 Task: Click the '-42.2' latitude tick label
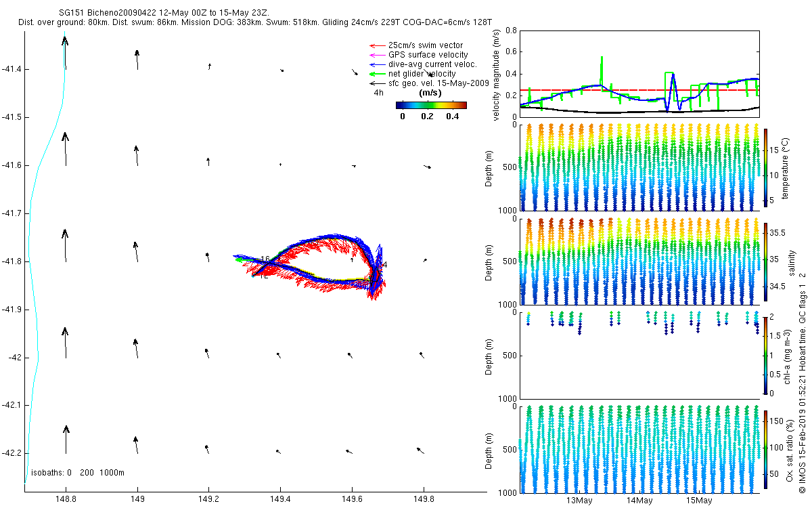point(12,453)
